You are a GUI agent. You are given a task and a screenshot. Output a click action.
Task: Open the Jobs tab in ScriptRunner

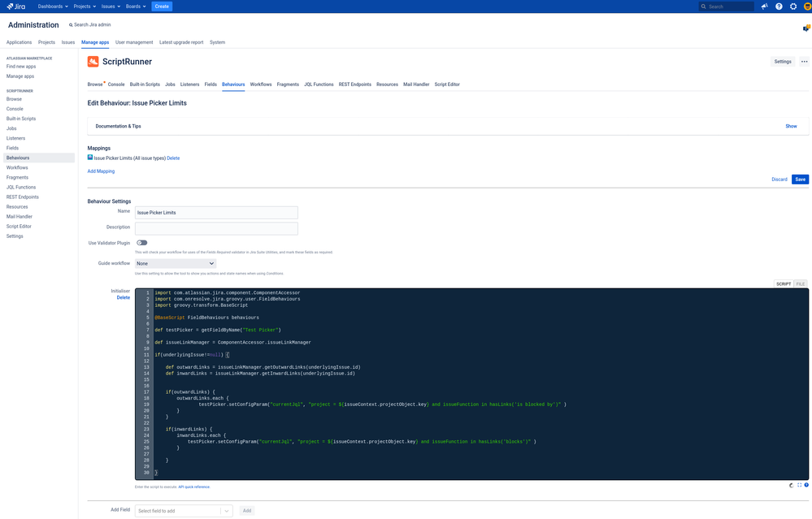click(x=170, y=84)
